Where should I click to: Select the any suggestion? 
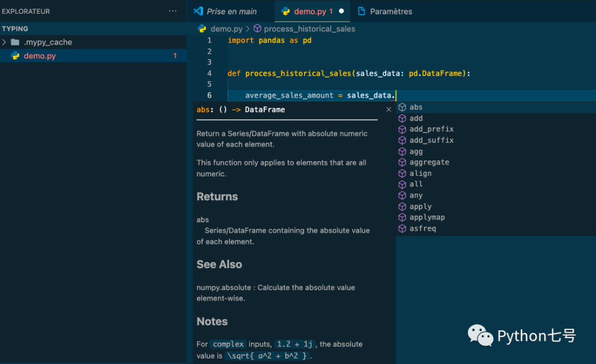(x=496, y=195)
